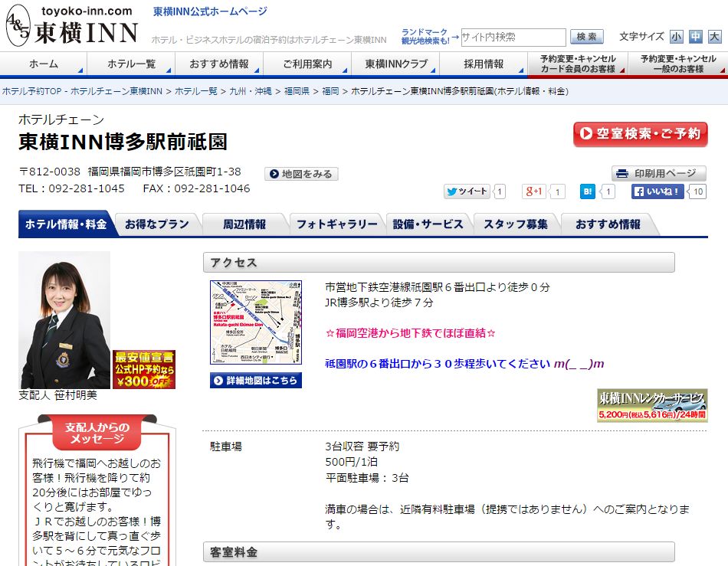
Task: Click the Google +1 button
Action: pyautogui.click(x=533, y=191)
